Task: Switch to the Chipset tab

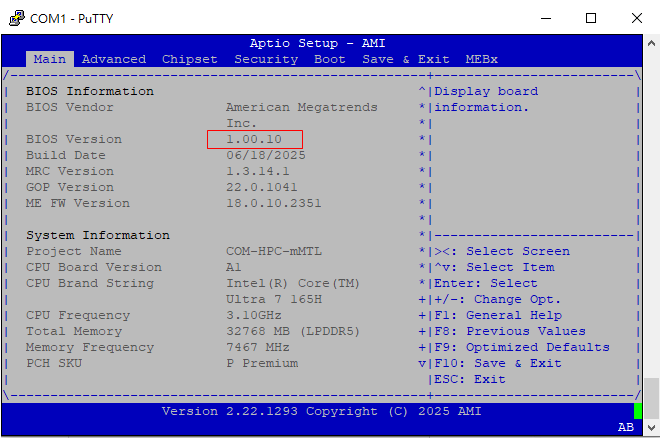Action: [x=190, y=59]
